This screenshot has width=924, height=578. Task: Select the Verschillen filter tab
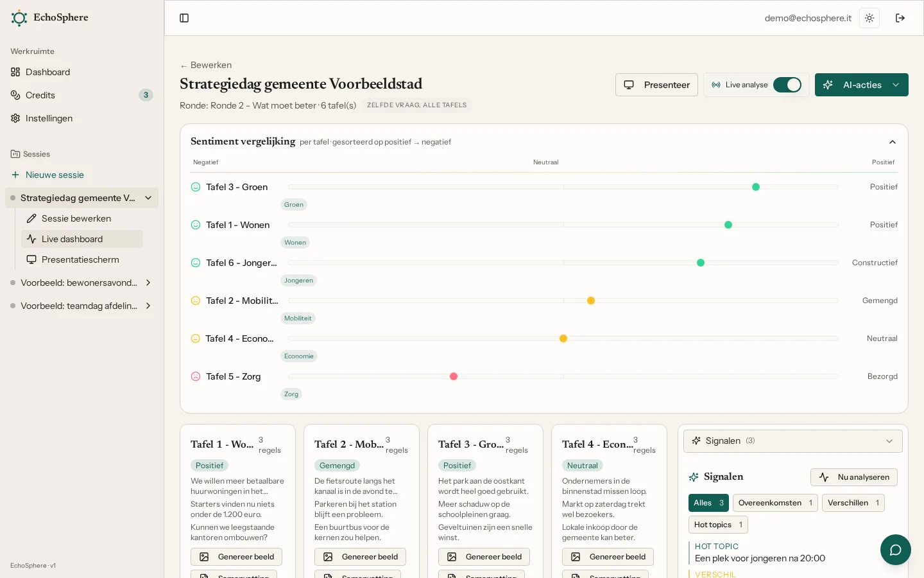point(853,503)
